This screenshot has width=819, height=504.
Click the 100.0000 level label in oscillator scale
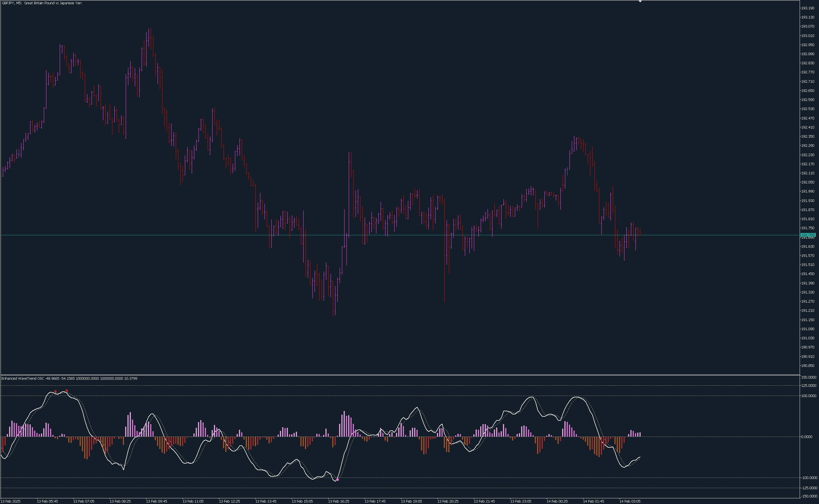pyautogui.click(x=808, y=396)
